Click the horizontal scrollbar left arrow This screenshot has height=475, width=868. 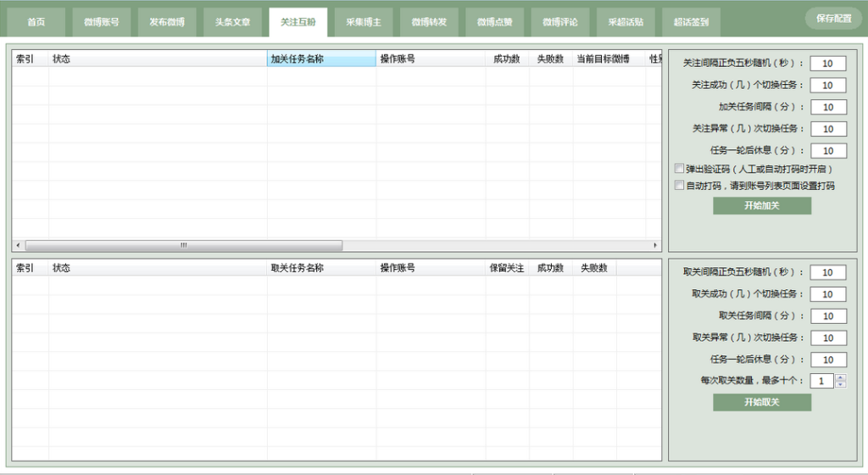coord(18,245)
